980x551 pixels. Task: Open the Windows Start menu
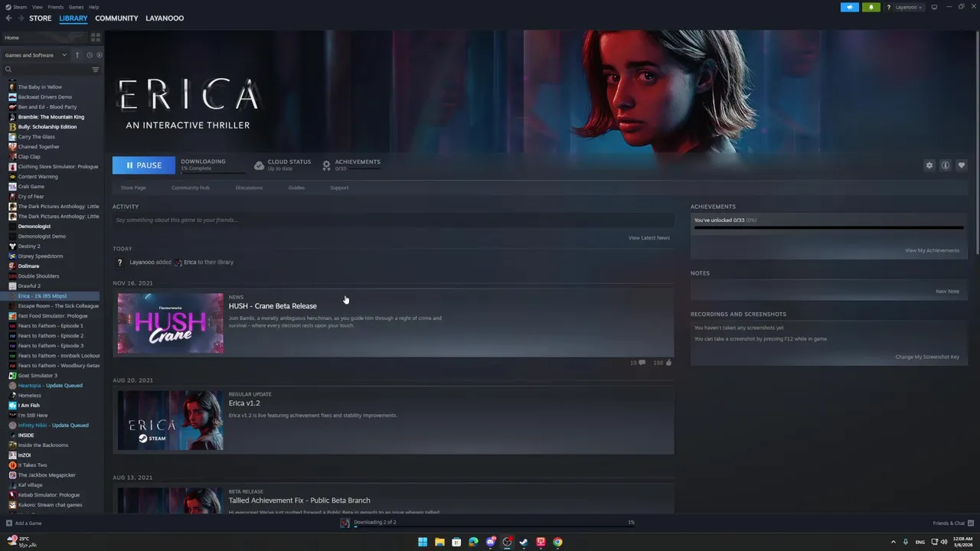tap(423, 542)
